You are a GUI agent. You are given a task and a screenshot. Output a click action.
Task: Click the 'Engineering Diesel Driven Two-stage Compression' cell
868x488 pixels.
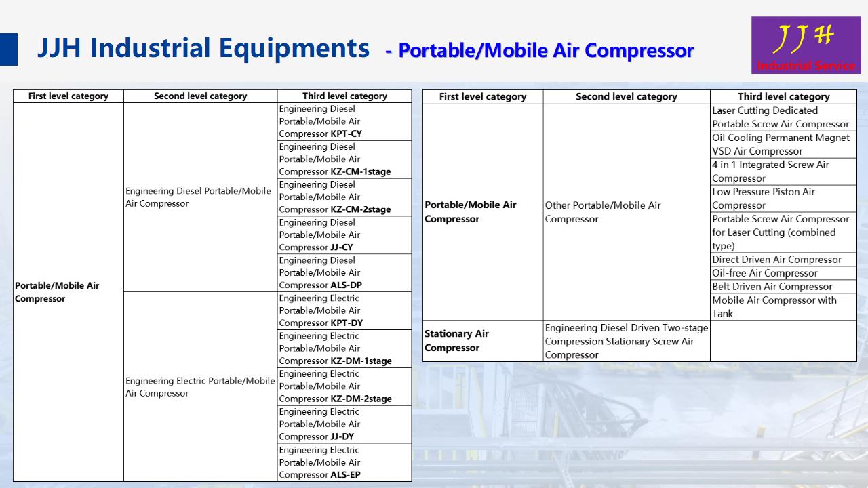[627, 341]
